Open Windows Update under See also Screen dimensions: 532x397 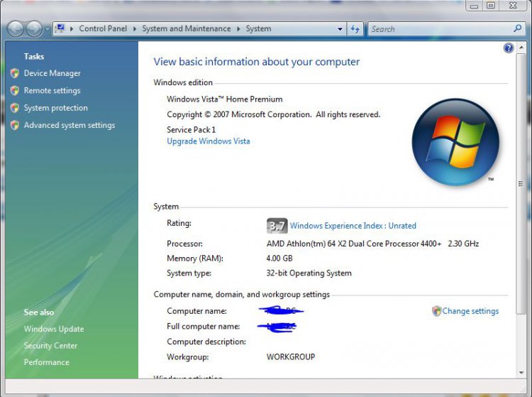[54, 329]
